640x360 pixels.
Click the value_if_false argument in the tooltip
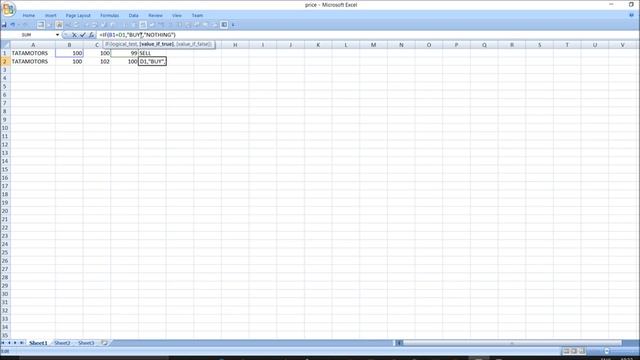[x=194, y=44]
